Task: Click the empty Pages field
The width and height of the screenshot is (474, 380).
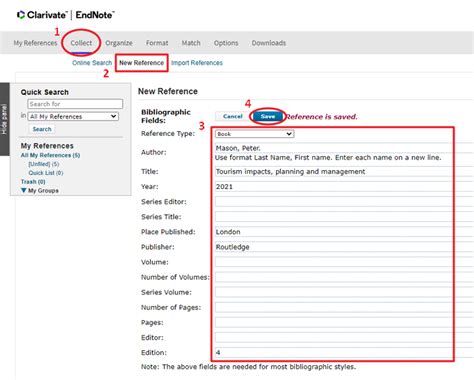Action: point(344,322)
